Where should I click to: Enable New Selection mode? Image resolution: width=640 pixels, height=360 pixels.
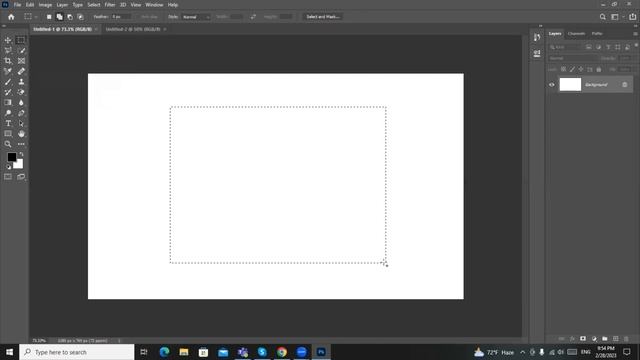click(x=49, y=17)
